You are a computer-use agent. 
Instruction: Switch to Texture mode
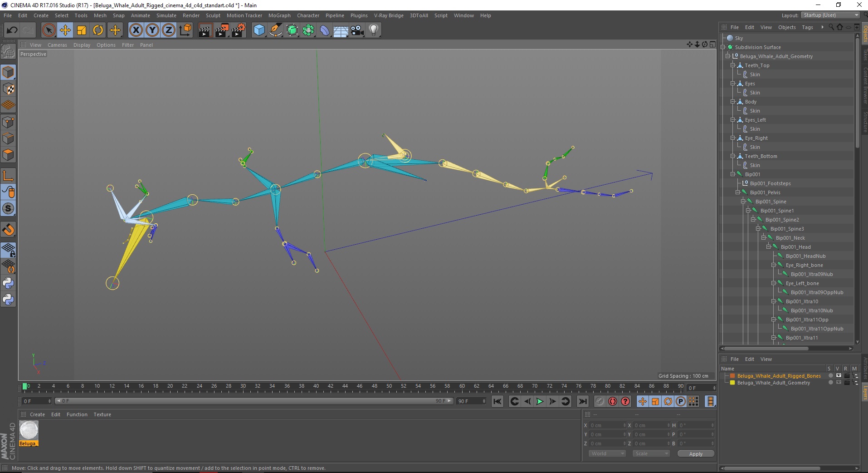[x=8, y=89]
